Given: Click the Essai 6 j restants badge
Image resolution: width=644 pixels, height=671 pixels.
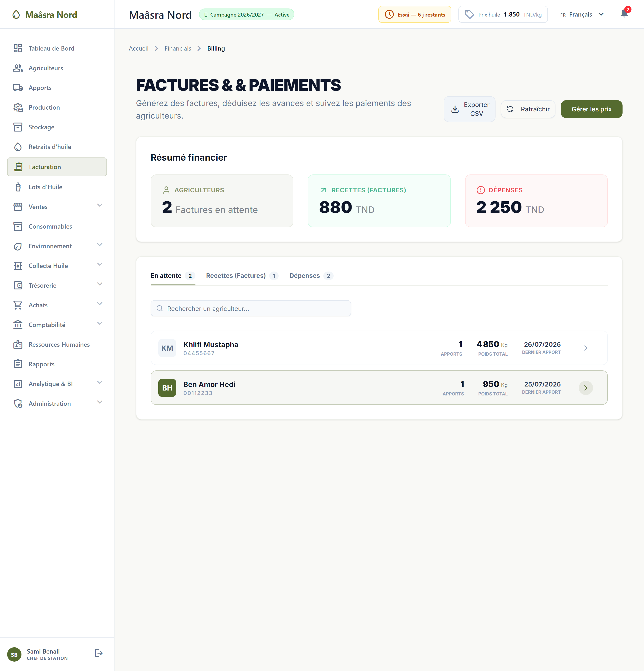Looking at the screenshot, I should coord(414,14).
